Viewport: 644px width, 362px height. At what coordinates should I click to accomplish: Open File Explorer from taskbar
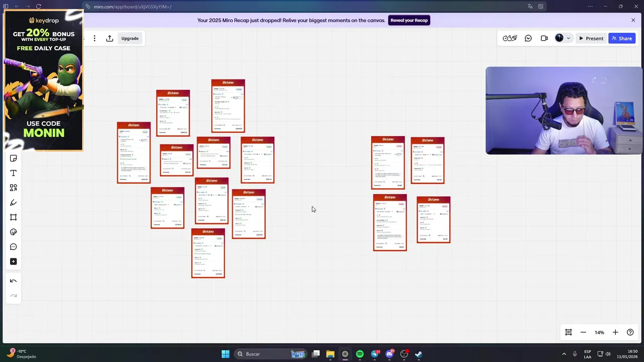(330, 354)
